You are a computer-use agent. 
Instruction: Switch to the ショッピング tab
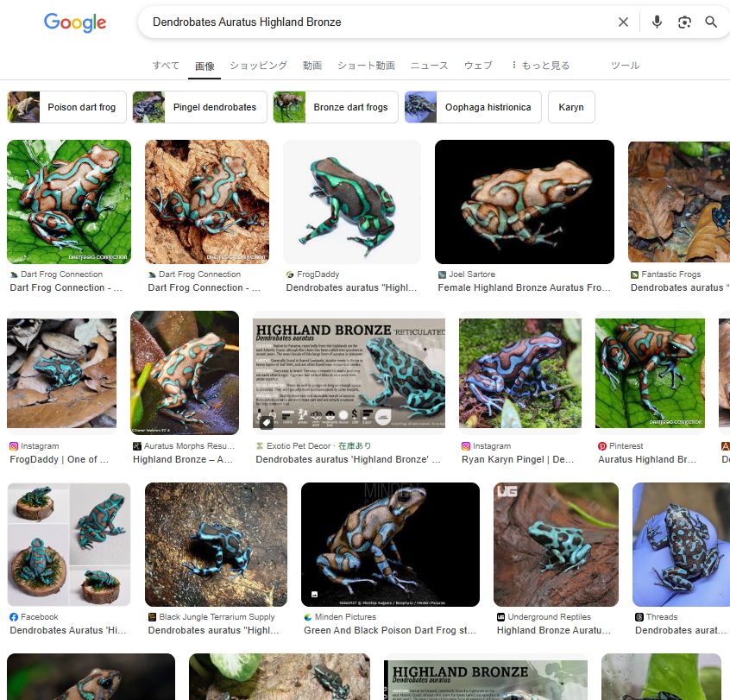click(258, 66)
